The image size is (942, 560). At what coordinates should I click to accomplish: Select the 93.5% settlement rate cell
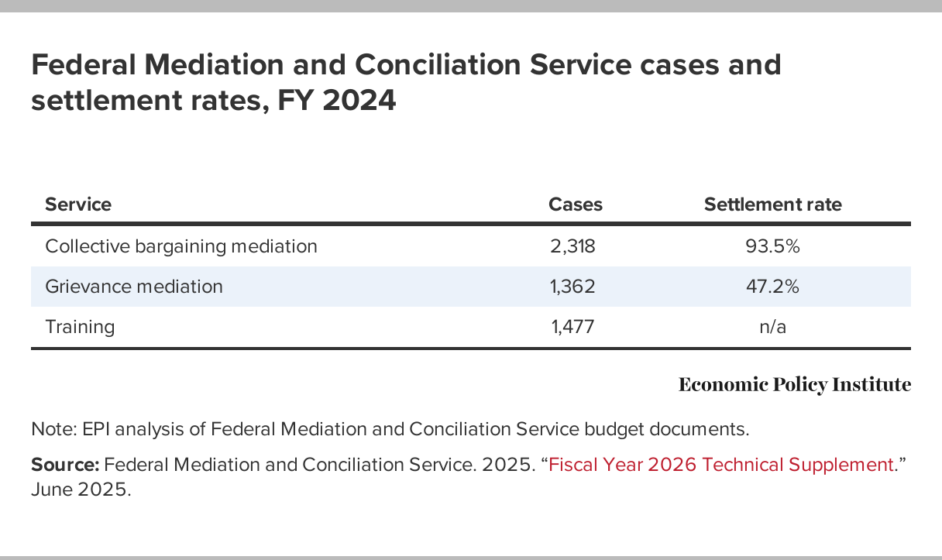coord(772,246)
